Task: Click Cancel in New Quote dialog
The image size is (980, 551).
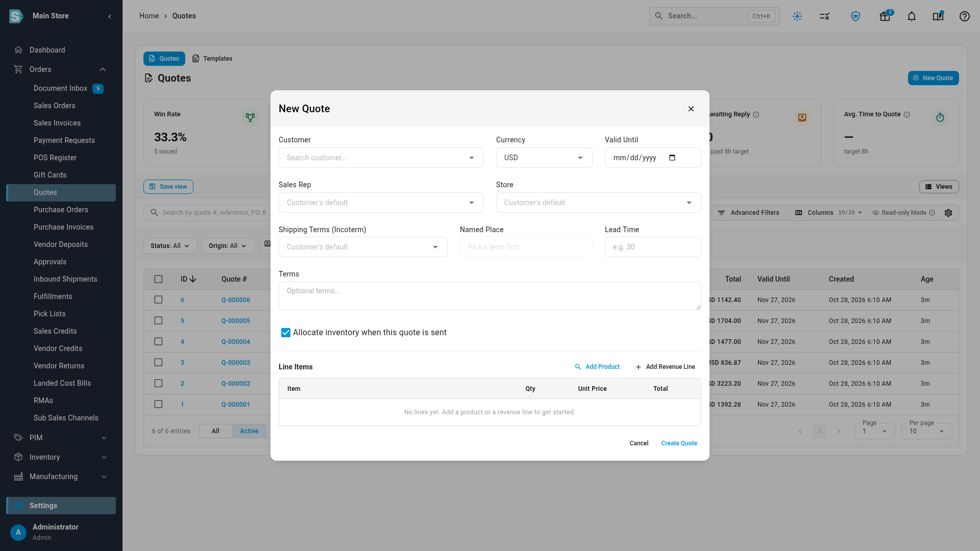Action: (639, 443)
